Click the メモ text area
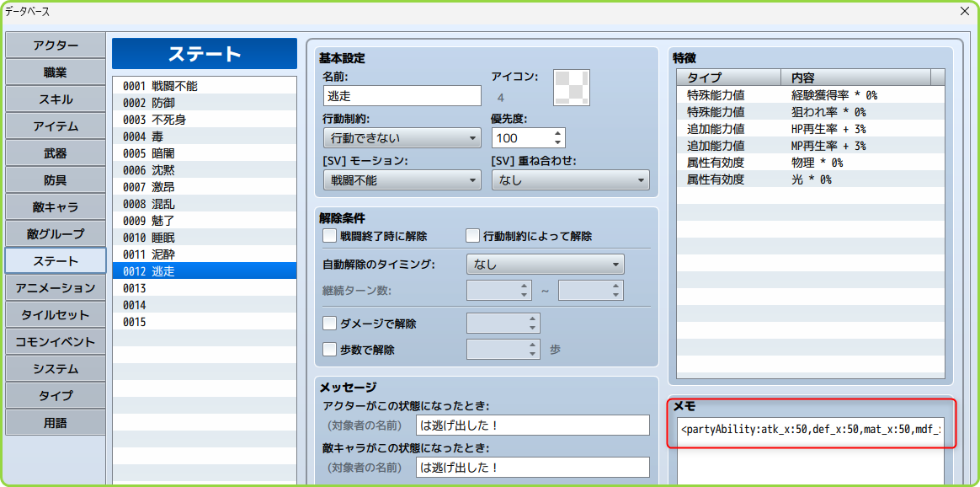Image resolution: width=980 pixels, height=487 pixels. point(812,450)
